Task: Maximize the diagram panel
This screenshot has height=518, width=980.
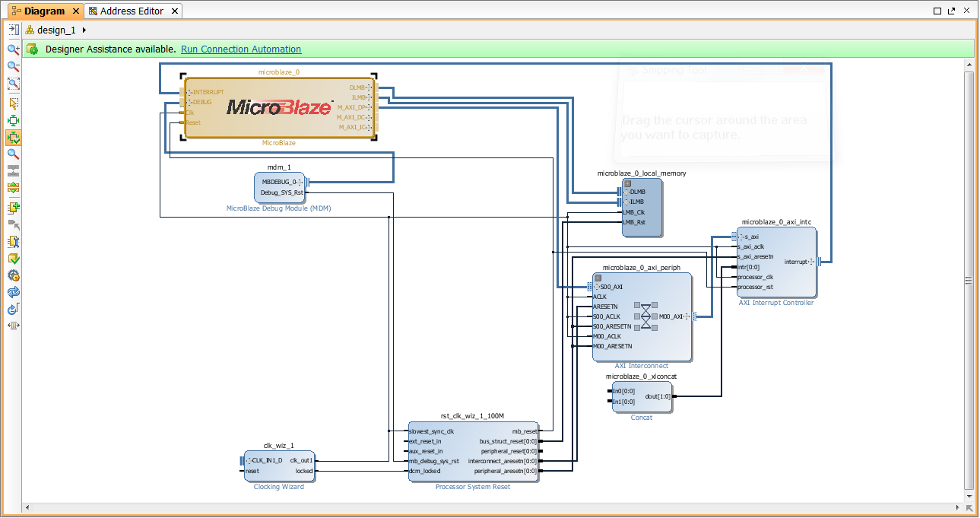Action: click(x=937, y=11)
